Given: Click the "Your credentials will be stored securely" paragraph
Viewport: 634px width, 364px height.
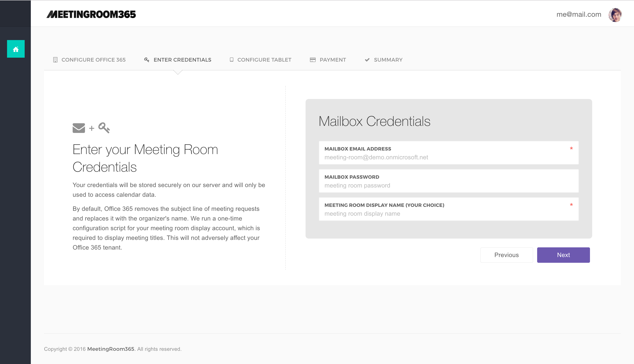Looking at the screenshot, I should click(x=169, y=190).
